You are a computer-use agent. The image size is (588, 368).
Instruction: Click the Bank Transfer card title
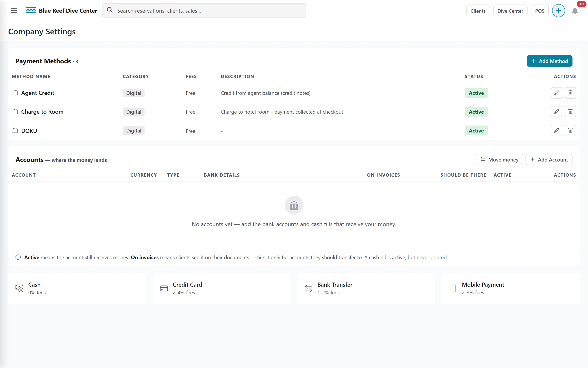(335, 285)
